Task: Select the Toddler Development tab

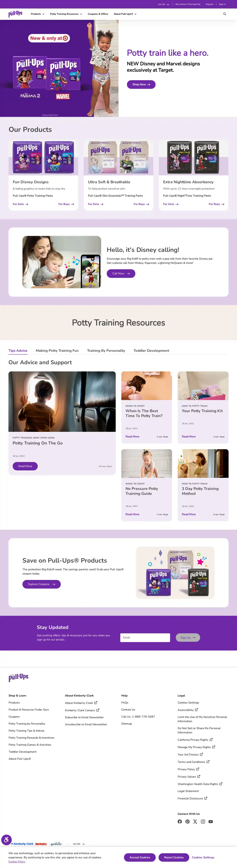Action: (x=151, y=350)
